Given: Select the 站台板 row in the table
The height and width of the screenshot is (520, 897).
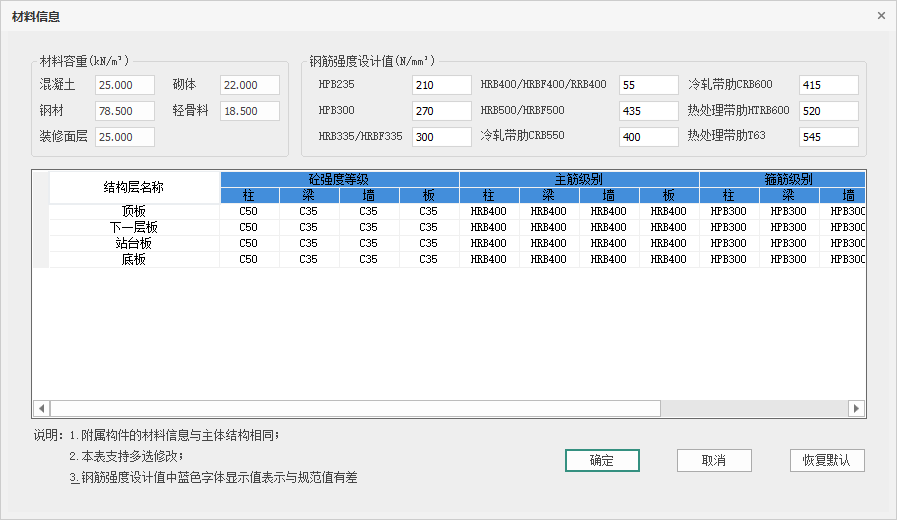Looking at the screenshot, I should pos(134,243).
